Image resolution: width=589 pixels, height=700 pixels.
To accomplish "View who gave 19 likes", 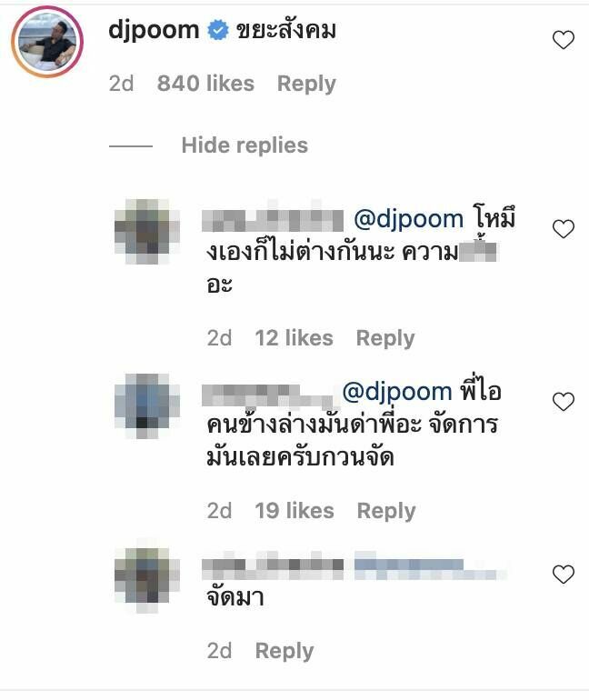I will pos(294,511).
